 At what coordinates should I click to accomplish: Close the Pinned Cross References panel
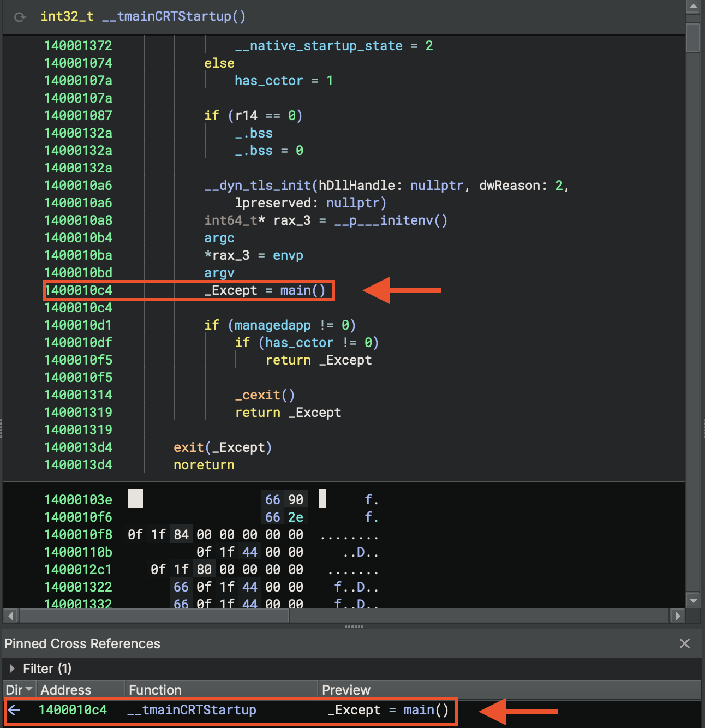685,643
